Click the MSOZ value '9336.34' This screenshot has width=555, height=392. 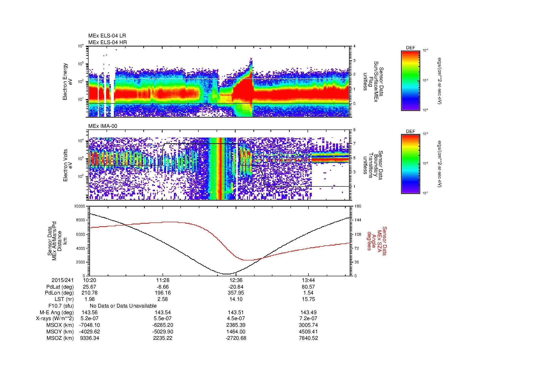click(x=90, y=338)
